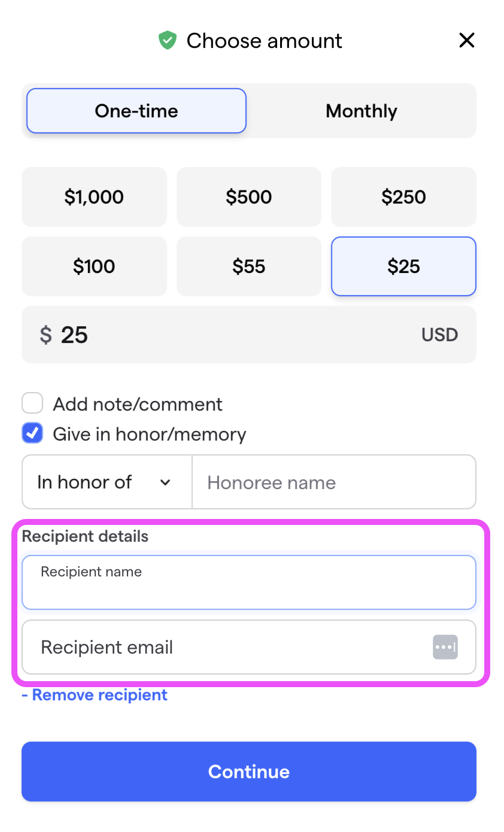
Task: Enable the Add note/comment checkbox
Action: point(32,403)
